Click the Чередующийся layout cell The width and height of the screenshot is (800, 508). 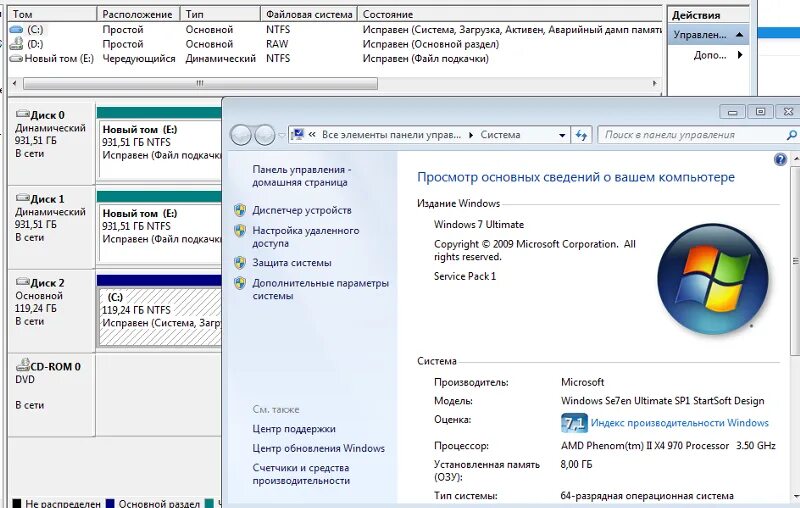pyautogui.click(x=139, y=59)
